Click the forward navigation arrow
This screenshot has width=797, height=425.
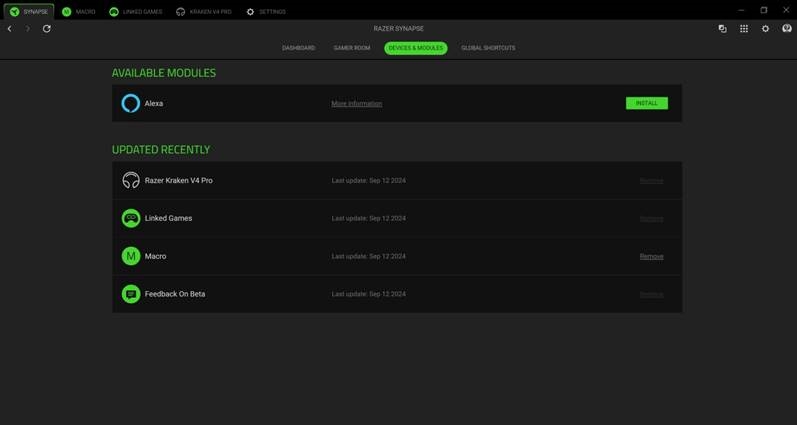[x=27, y=29]
